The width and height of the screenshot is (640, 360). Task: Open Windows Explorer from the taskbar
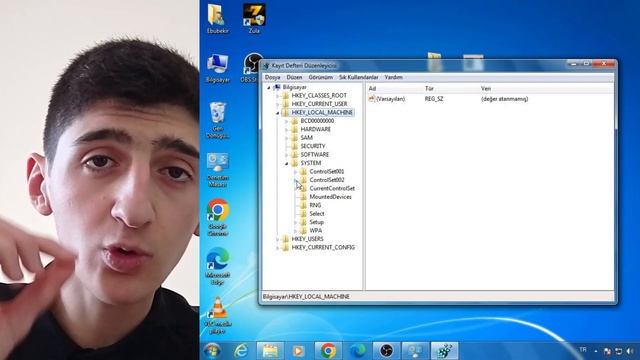point(269,351)
